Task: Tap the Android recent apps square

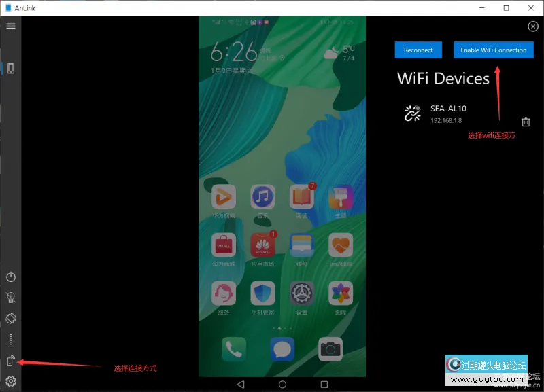Action: [324, 384]
